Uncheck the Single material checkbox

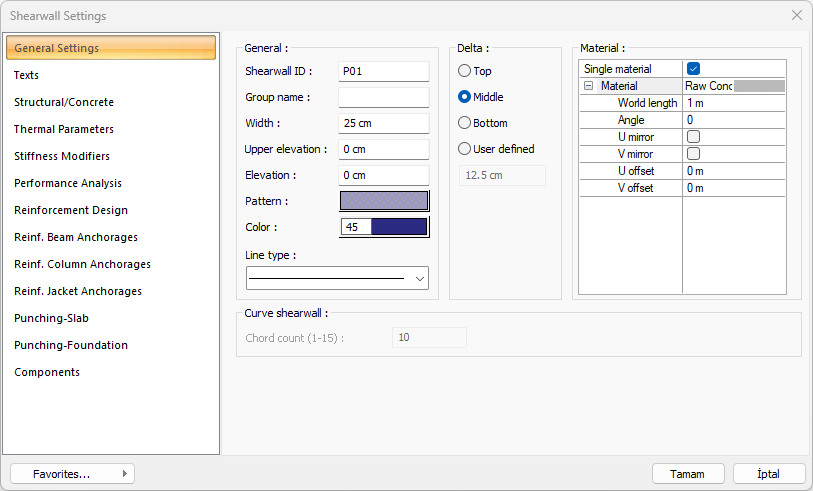click(x=693, y=69)
